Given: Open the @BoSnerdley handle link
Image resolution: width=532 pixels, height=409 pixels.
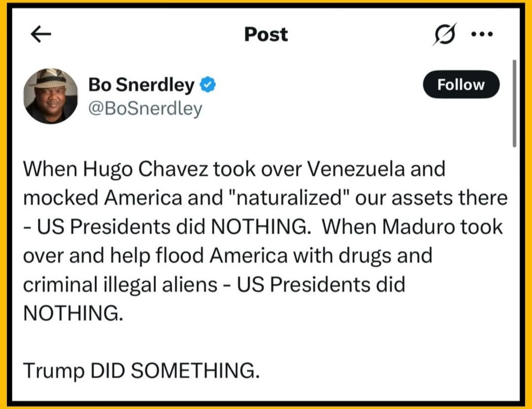Looking at the screenshot, I should (145, 109).
